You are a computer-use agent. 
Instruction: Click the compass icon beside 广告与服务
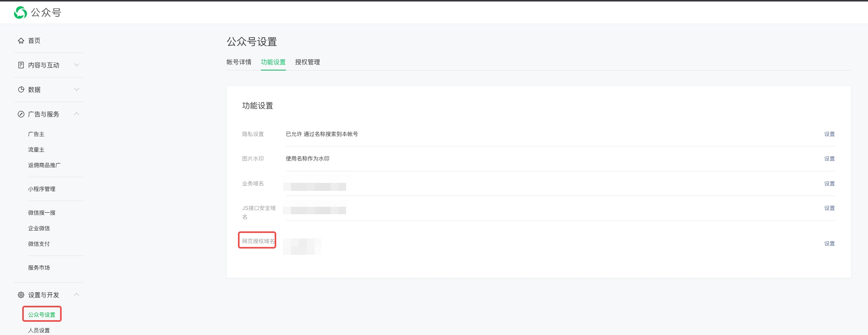pos(21,114)
